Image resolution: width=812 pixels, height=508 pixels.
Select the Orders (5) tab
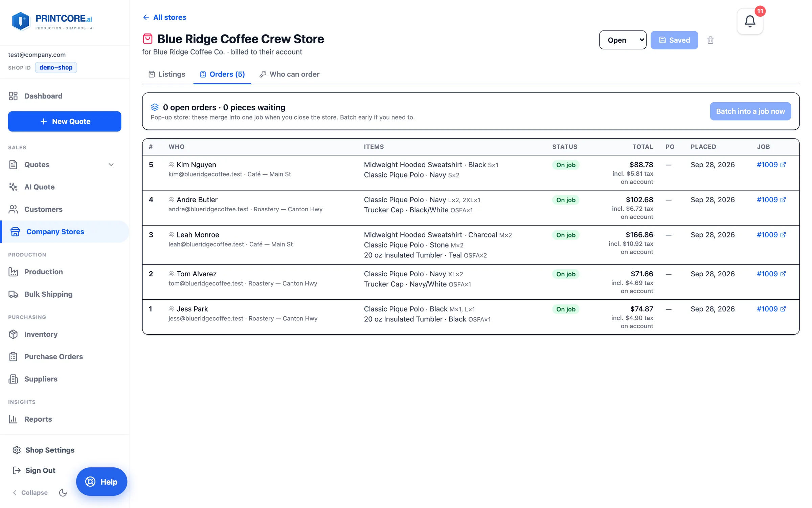click(222, 74)
